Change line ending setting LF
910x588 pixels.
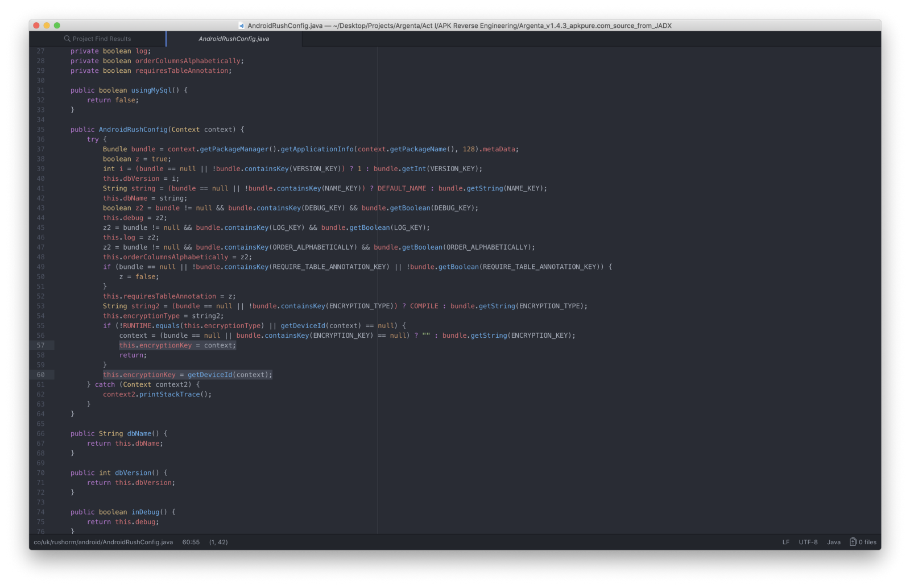pos(786,542)
